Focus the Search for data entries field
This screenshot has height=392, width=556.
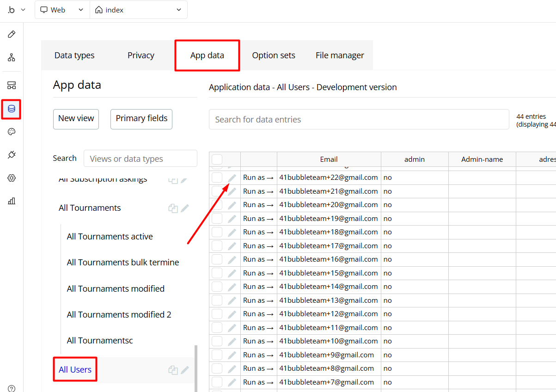pyautogui.click(x=359, y=120)
